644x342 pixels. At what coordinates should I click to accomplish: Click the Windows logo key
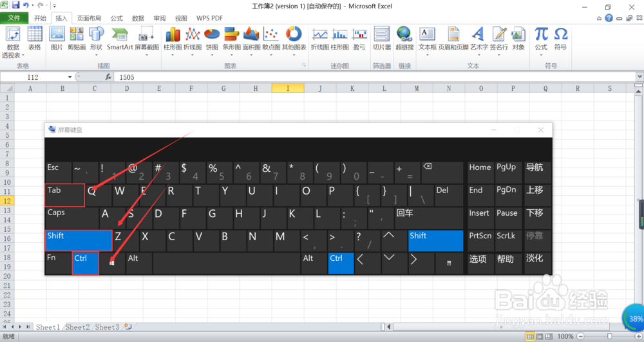(112, 263)
